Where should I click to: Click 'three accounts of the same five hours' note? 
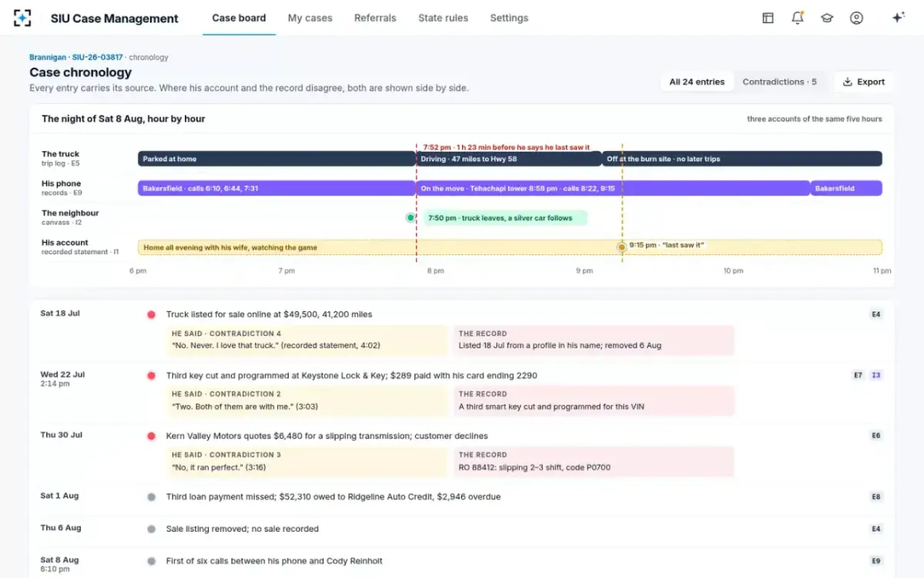[815, 119]
